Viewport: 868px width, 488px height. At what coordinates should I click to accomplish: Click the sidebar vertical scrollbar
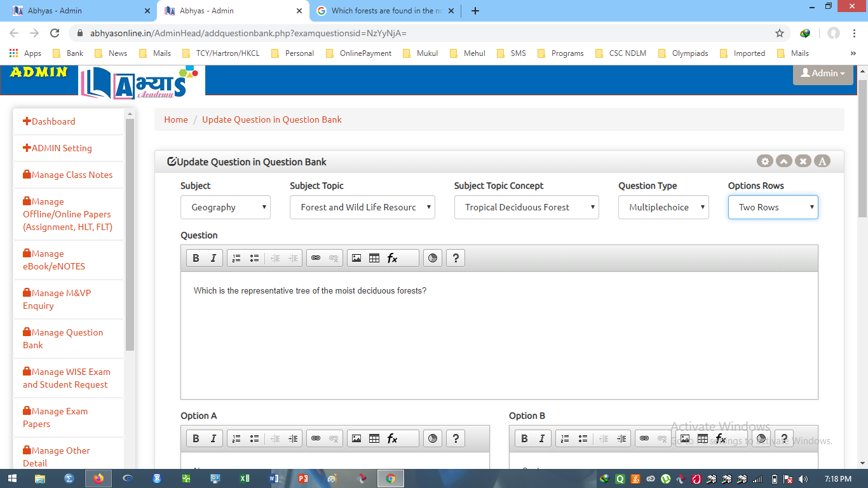click(130, 235)
